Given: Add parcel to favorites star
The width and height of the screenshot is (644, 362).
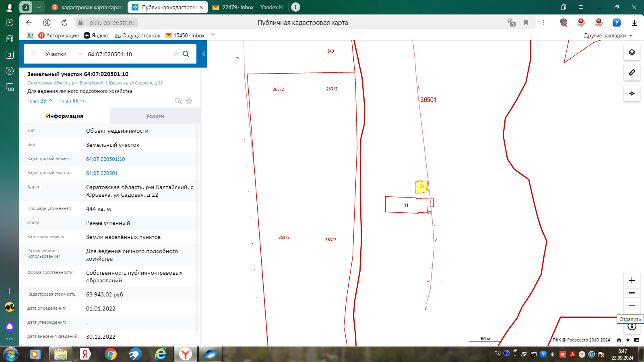Looking at the screenshot, I should 189,101.
